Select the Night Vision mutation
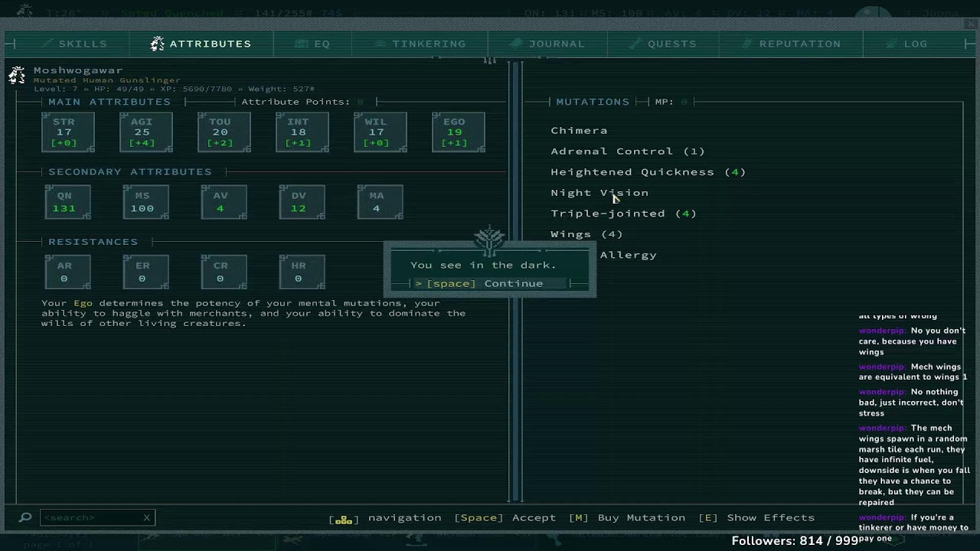This screenshot has height=551, width=980. coord(599,193)
